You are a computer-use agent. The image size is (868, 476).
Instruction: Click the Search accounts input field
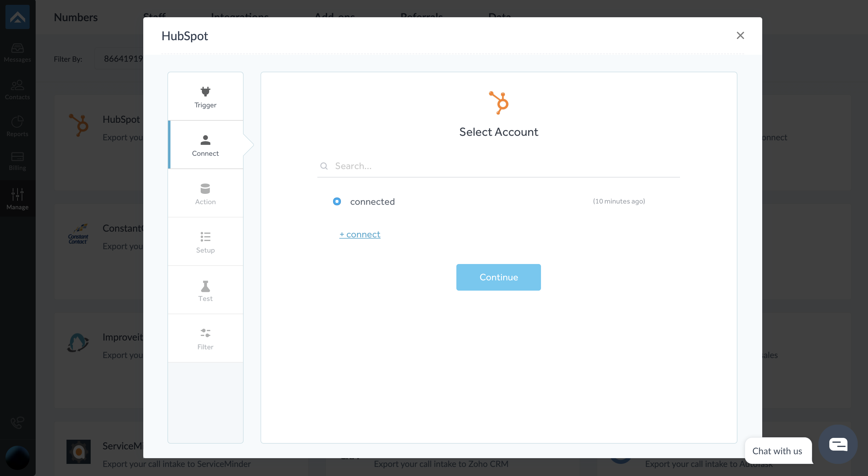tap(499, 166)
